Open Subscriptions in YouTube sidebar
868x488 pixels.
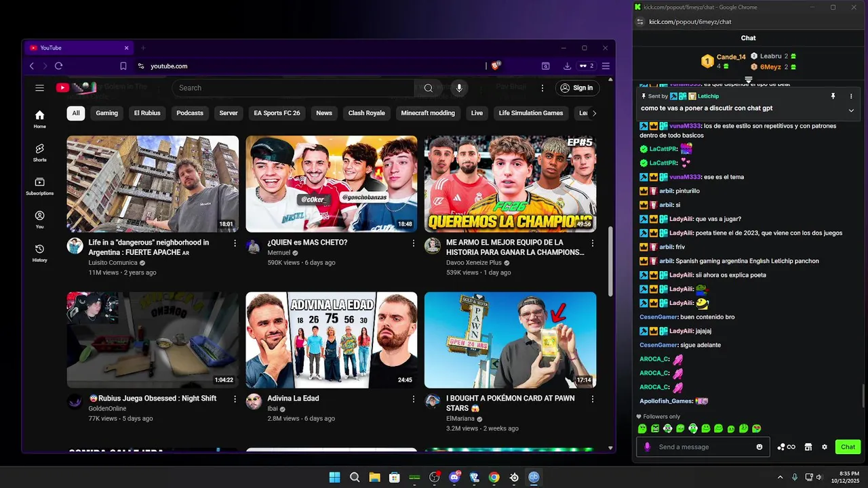[x=40, y=186]
